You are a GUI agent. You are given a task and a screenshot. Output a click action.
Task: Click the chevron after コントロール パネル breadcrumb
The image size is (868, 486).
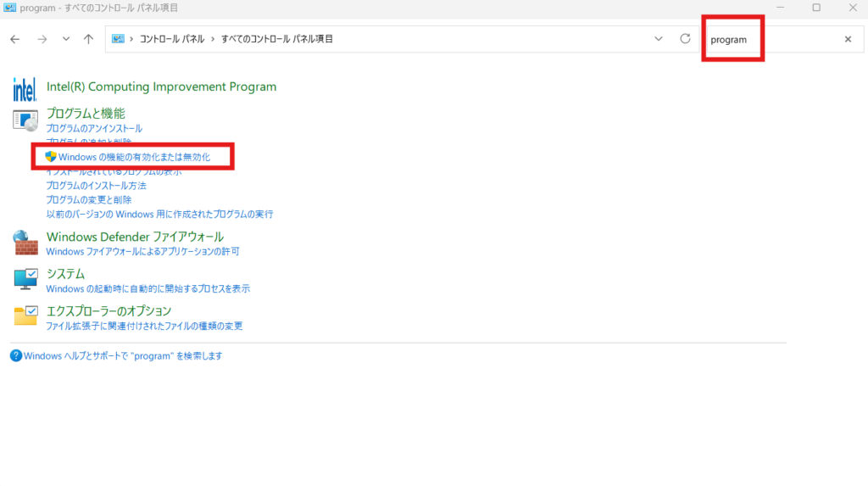(213, 39)
